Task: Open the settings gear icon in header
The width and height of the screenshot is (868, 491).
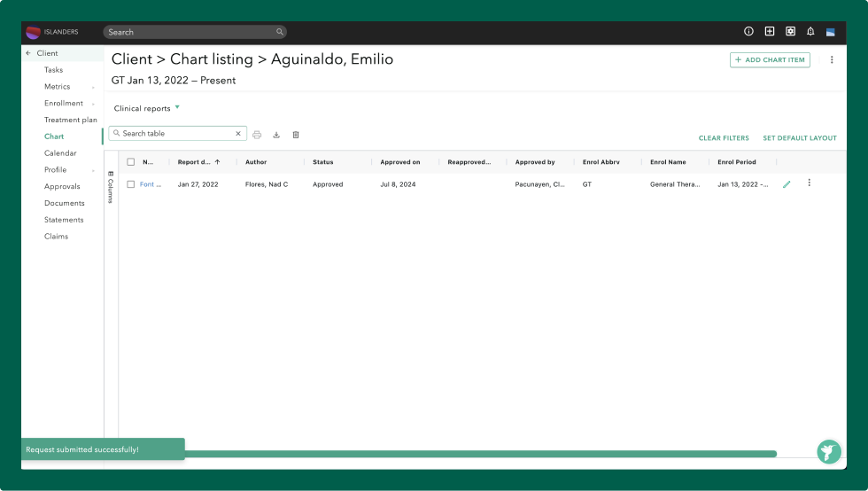Action: pos(790,32)
